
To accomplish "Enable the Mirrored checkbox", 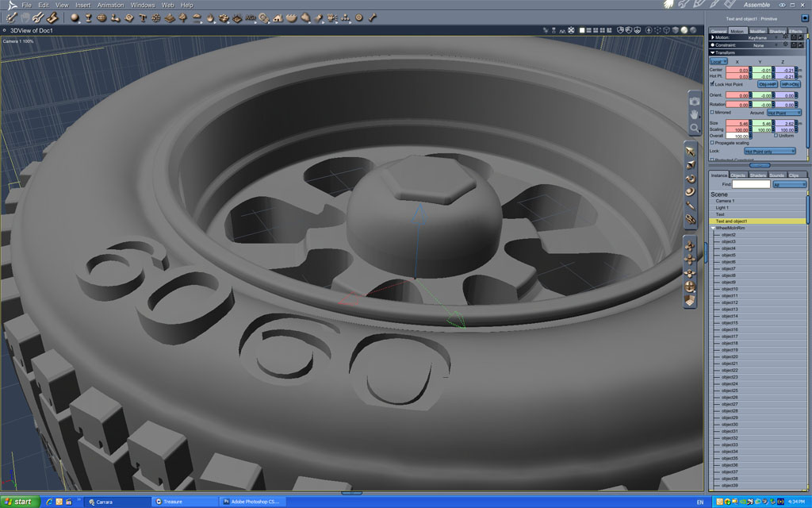I will point(712,112).
